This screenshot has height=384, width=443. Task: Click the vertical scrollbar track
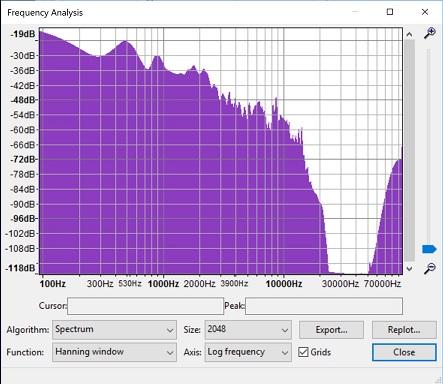[x=409, y=150]
